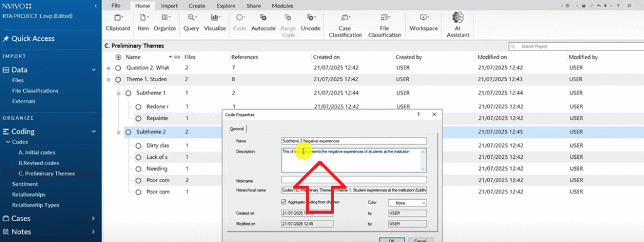Click the Nickname field in Code Properties
Image resolution: width=644 pixels, height=242 pixels.
tap(354, 180)
